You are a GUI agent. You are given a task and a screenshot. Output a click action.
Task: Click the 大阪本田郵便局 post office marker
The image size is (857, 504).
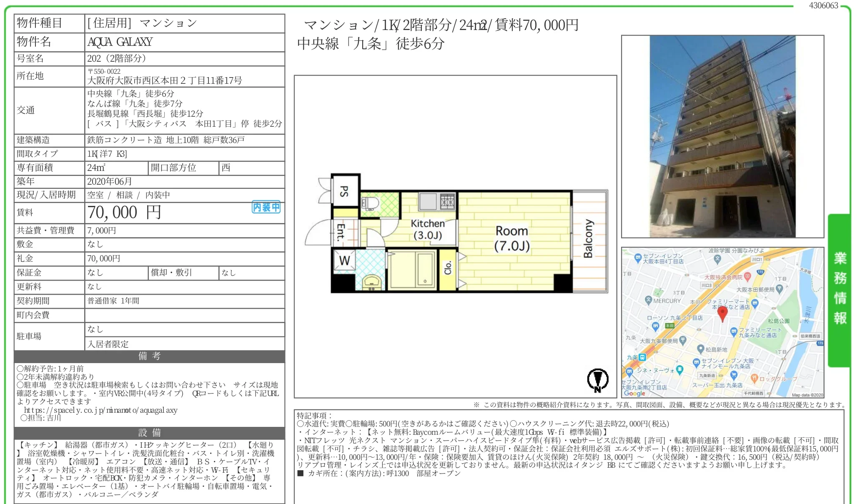click(x=779, y=288)
